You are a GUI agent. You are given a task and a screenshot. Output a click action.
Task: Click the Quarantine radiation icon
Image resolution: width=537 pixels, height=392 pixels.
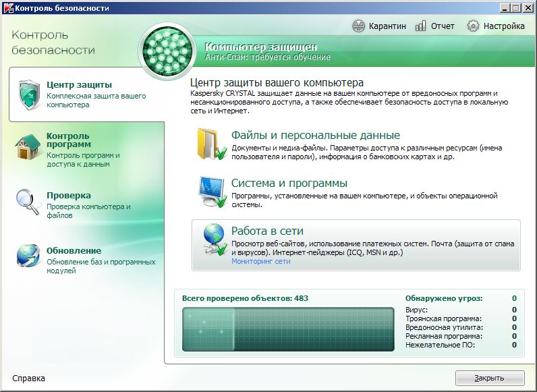tap(358, 26)
